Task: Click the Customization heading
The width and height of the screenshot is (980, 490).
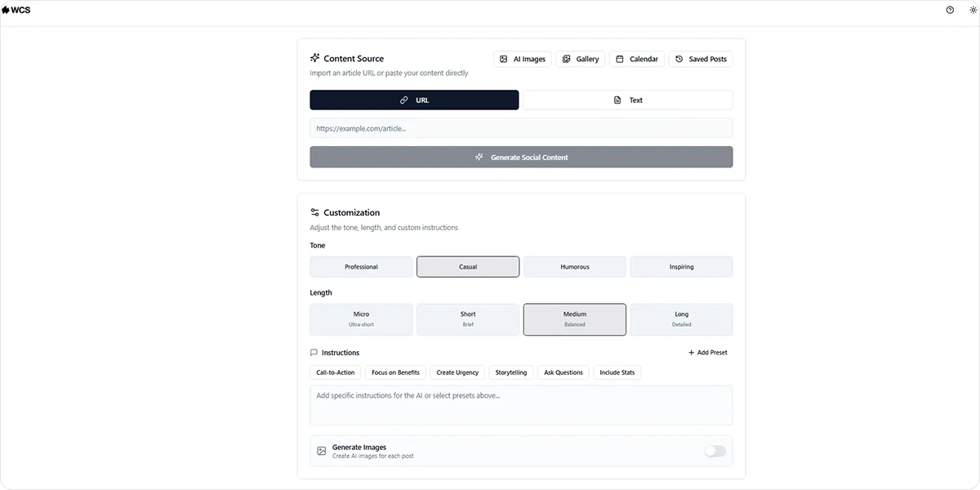Action: point(352,212)
